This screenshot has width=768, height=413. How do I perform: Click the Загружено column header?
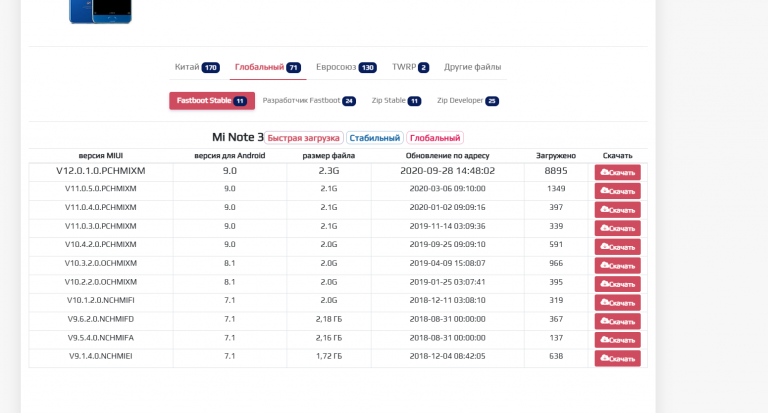pyautogui.click(x=556, y=156)
